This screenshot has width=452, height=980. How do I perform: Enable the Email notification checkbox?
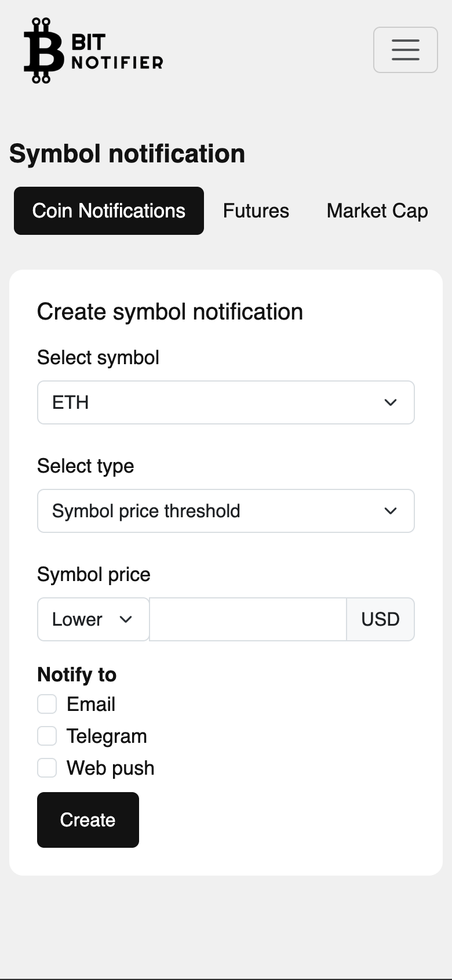(47, 704)
